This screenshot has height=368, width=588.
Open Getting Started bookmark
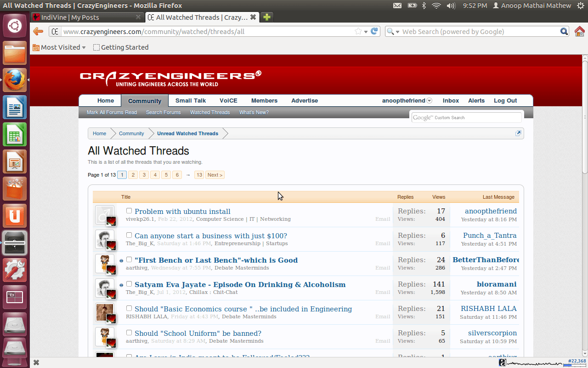[x=121, y=47]
